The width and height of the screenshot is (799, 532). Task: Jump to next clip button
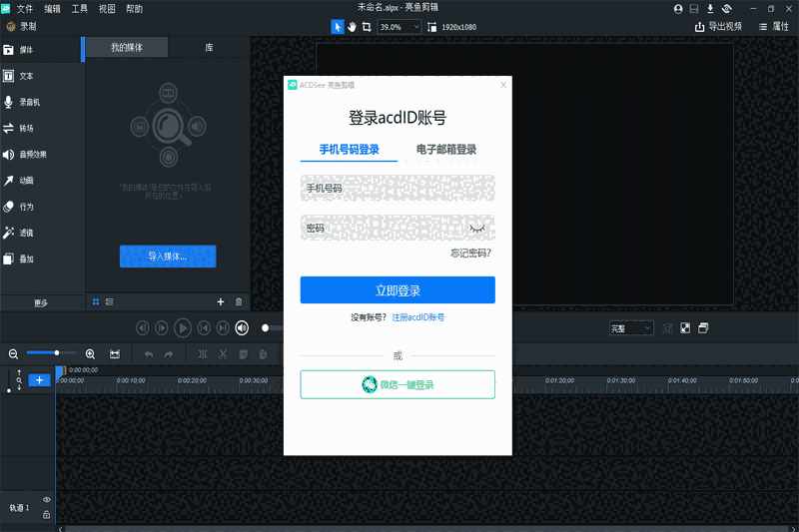[223, 328]
